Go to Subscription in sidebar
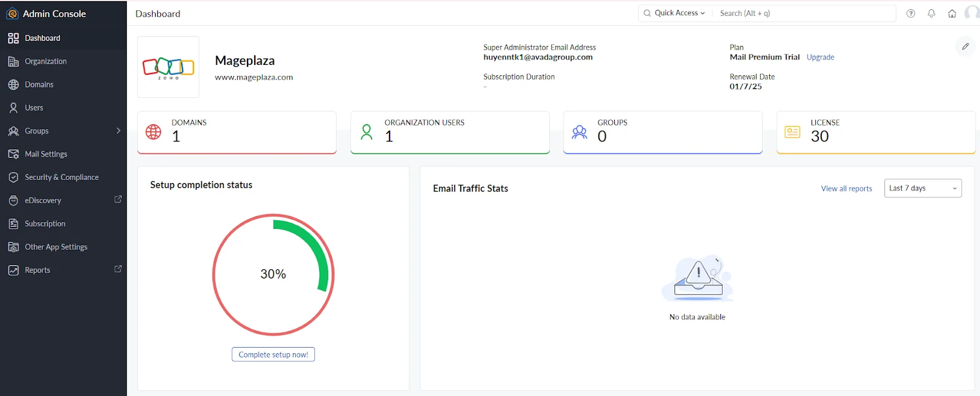The width and height of the screenshot is (980, 396). (45, 224)
